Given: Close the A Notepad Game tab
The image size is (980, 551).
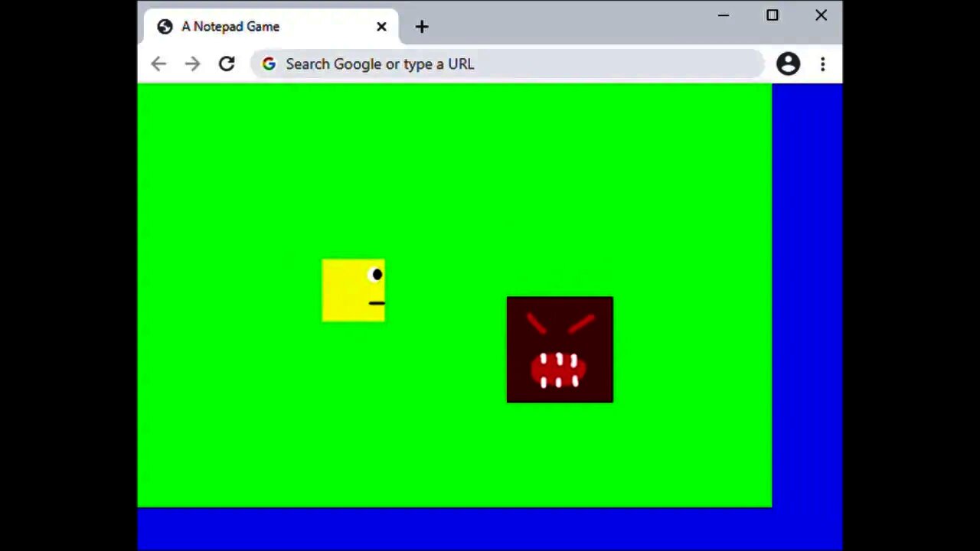Looking at the screenshot, I should point(381,27).
